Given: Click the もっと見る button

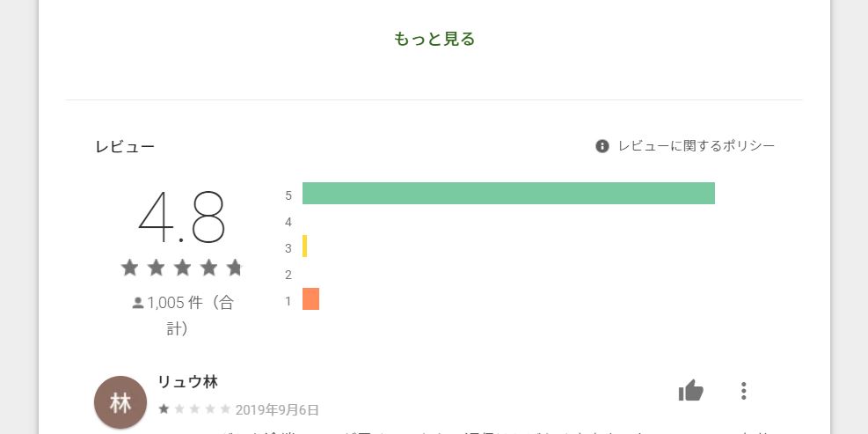Looking at the screenshot, I should tap(434, 39).
